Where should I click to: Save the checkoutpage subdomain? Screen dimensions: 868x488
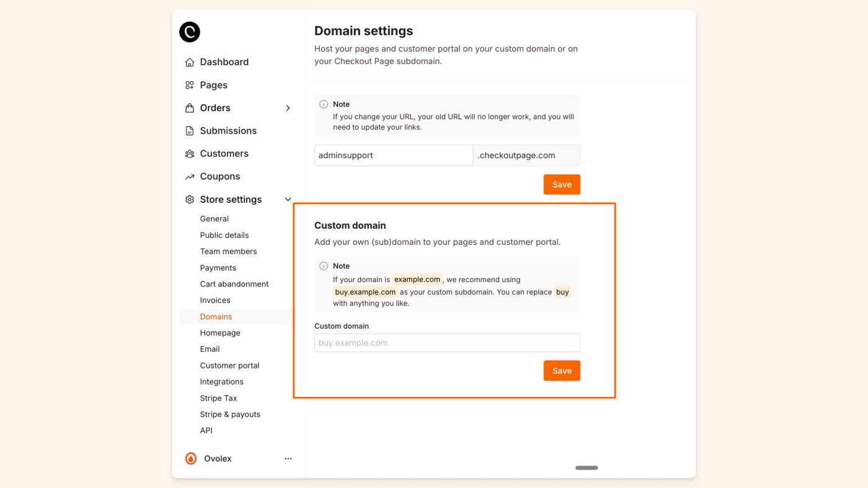(x=562, y=184)
